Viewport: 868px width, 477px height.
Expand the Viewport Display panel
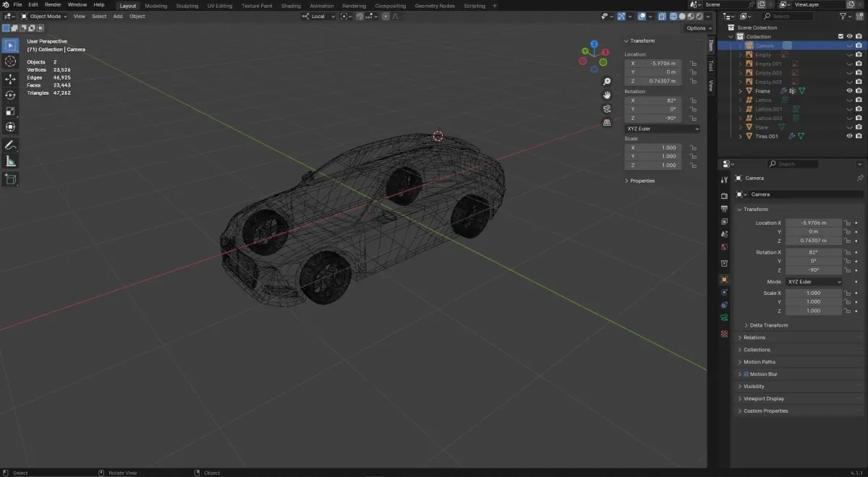[763, 399]
